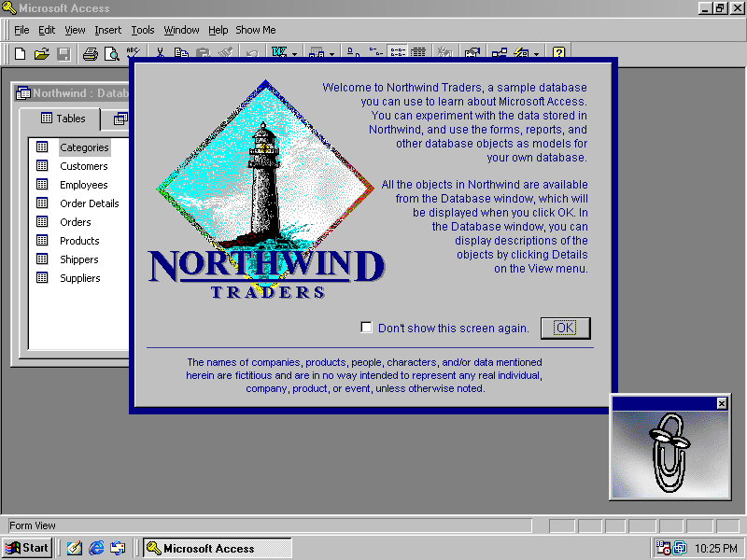Screen dimensions: 747x560
Task: Click the Properties toolbar icon
Action: click(472, 52)
